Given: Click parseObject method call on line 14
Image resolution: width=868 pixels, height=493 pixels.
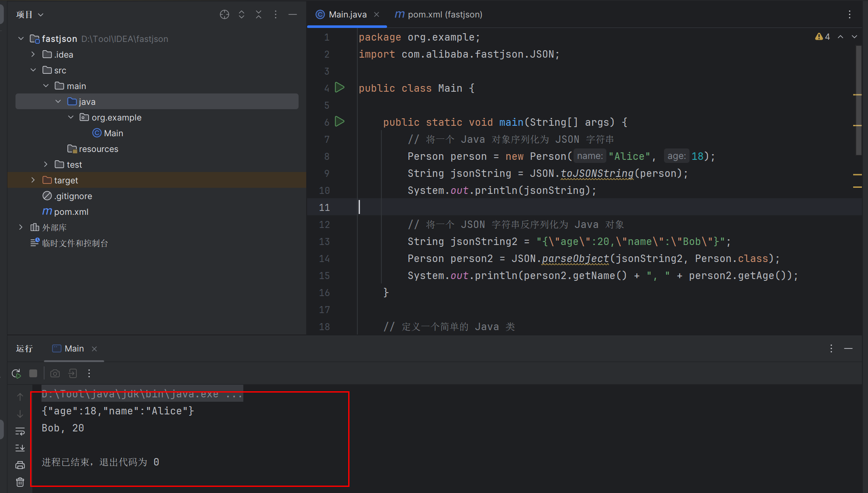Looking at the screenshot, I should click(x=575, y=259).
